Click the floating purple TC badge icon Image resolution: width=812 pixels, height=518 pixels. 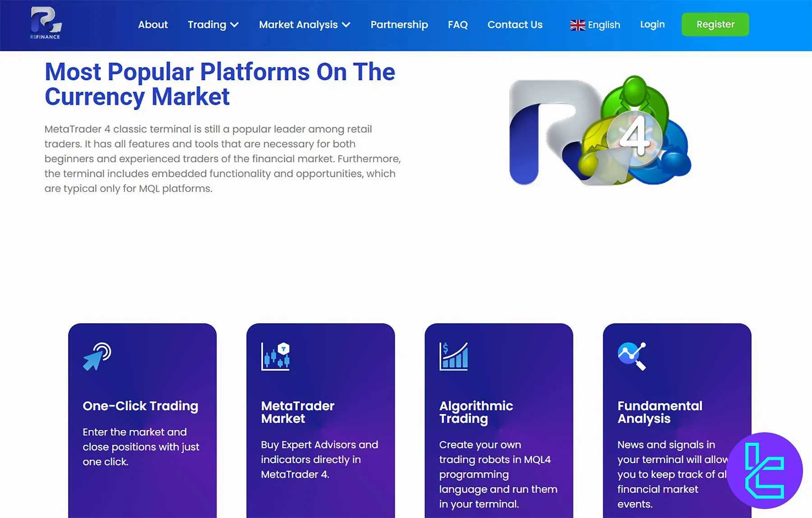[x=765, y=470]
